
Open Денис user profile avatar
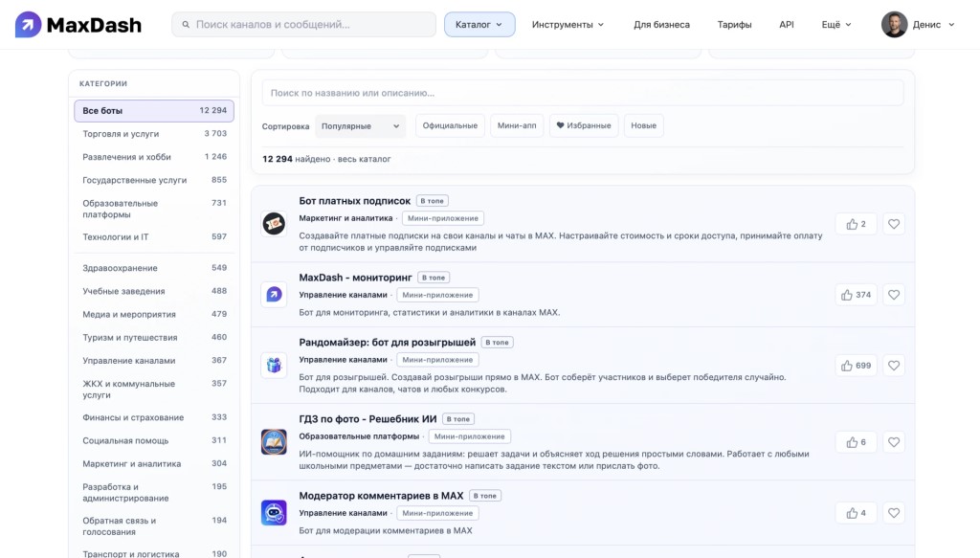[895, 24]
